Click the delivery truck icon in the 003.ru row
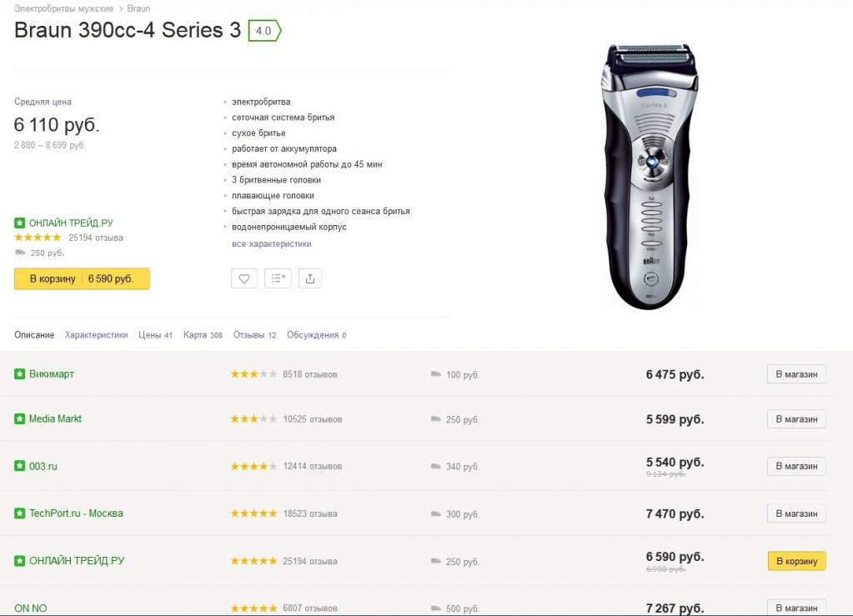 [x=436, y=466]
